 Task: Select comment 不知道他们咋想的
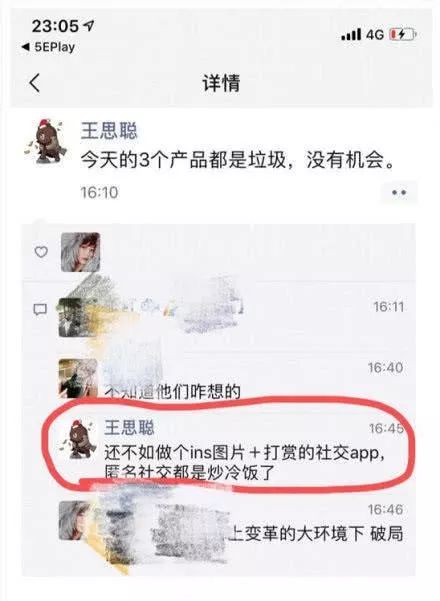172,392
